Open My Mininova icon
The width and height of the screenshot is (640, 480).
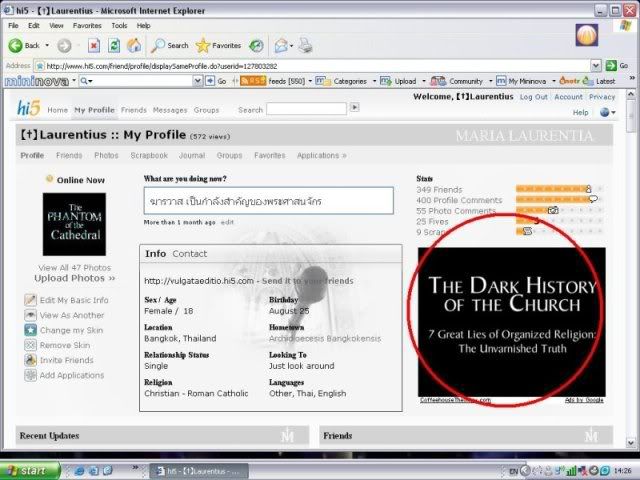tap(501, 81)
